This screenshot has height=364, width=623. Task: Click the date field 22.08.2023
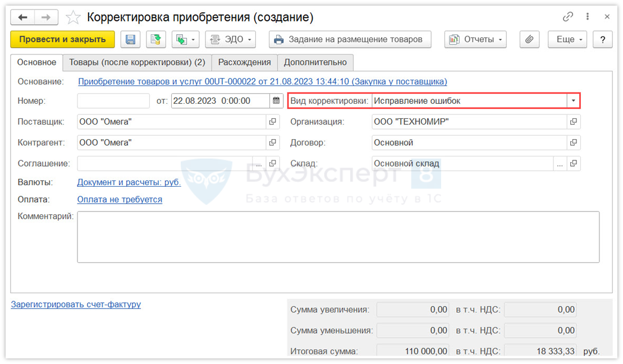(221, 101)
